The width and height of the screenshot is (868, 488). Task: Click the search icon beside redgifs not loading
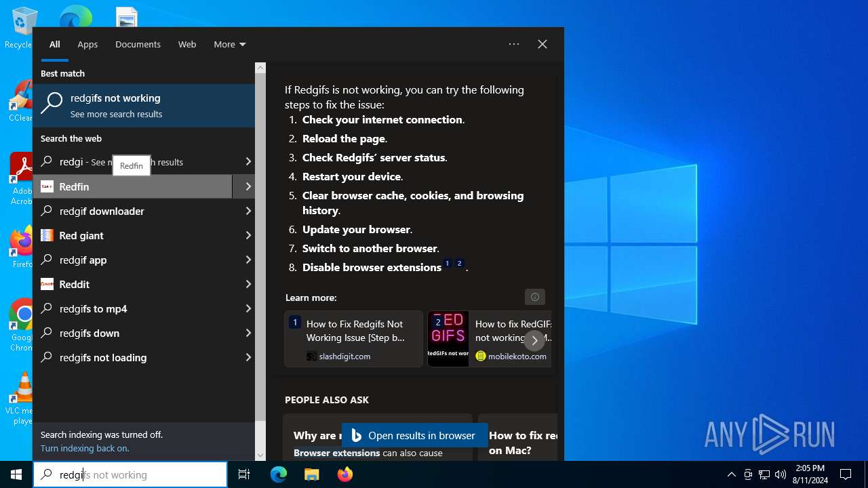47,357
